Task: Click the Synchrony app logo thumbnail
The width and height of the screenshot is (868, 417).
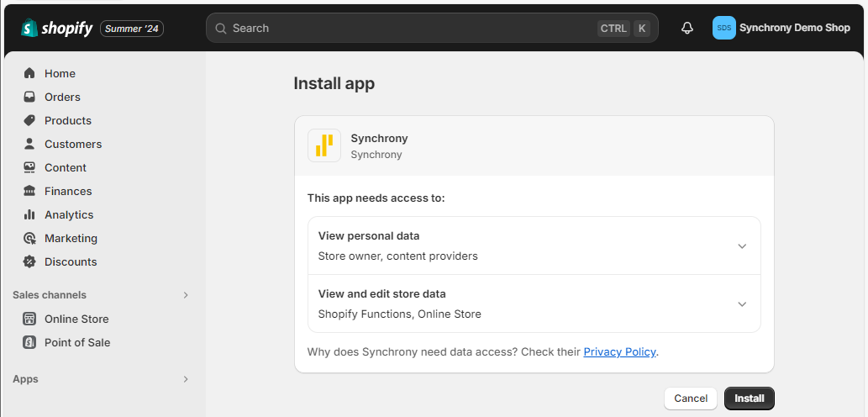Action: click(x=324, y=145)
